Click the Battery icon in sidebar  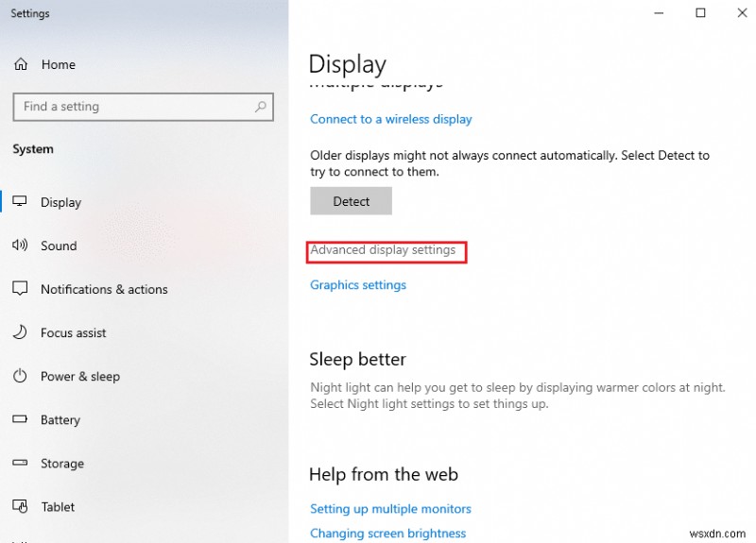click(x=21, y=419)
